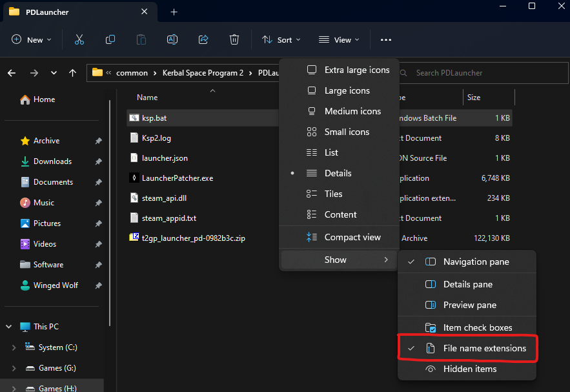Screen dimensions: 570x392
Task: Select Compact view menu entry
Action: (x=352, y=237)
